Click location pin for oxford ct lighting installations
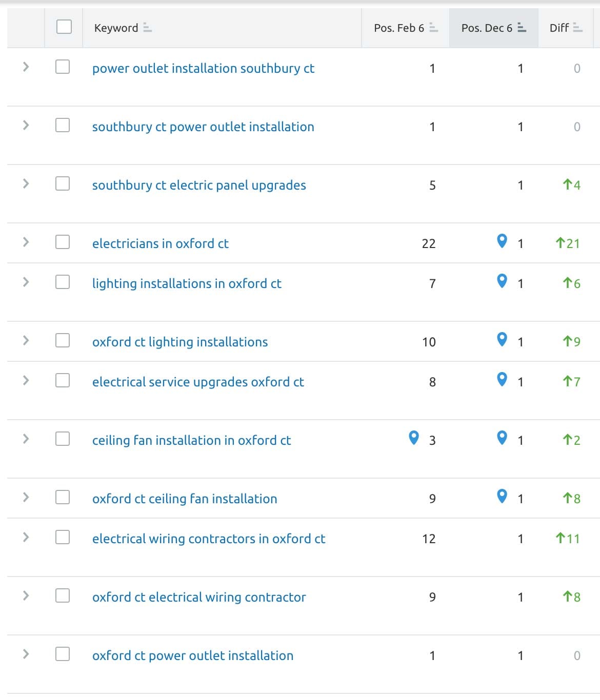 502,339
